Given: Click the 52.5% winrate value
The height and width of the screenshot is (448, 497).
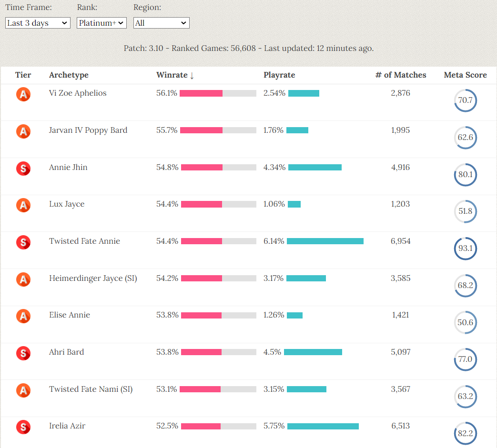Looking at the screenshot, I should 167,426.
